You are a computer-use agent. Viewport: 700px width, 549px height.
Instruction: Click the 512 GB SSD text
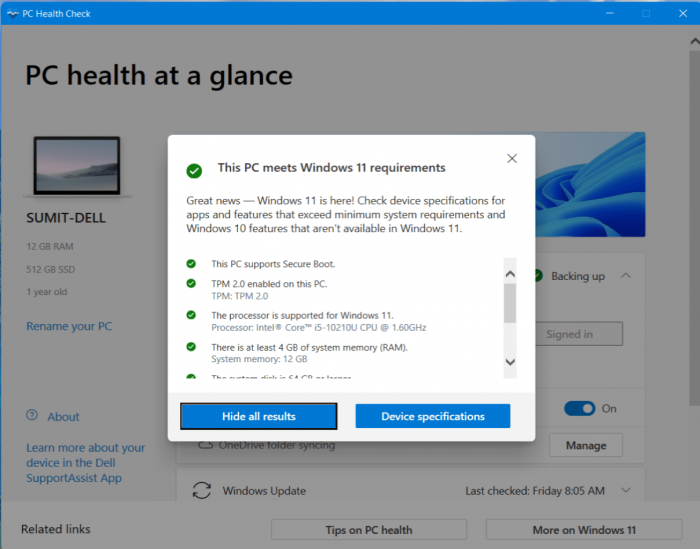pyautogui.click(x=51, y=269)
